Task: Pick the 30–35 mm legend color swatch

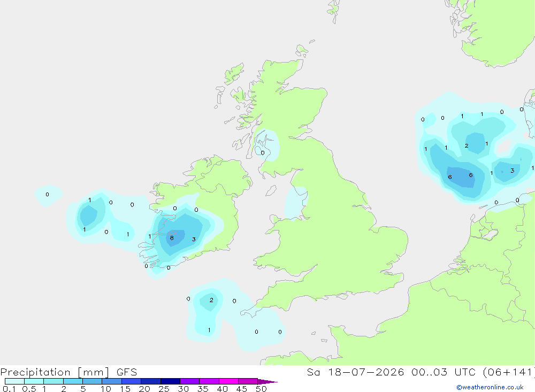Action: 190,381
